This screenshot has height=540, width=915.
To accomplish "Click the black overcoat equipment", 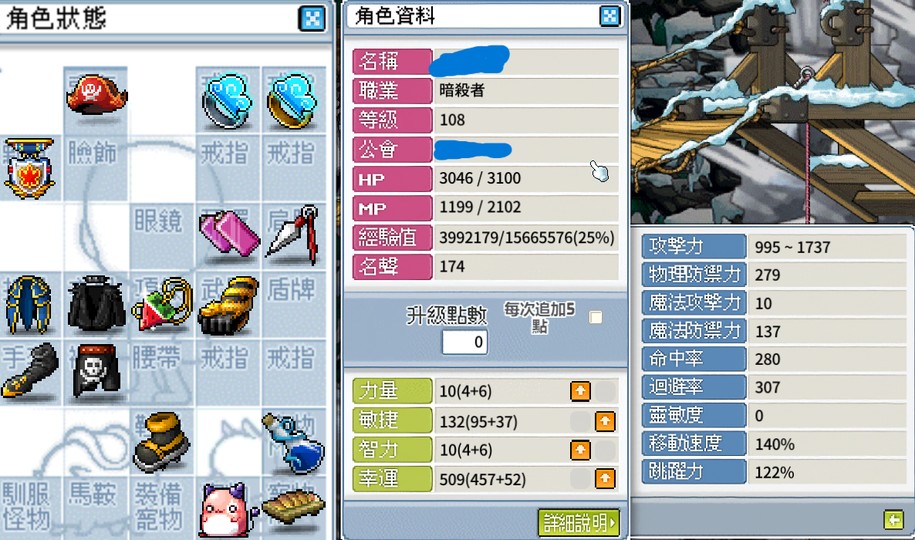I will [96, 304].
